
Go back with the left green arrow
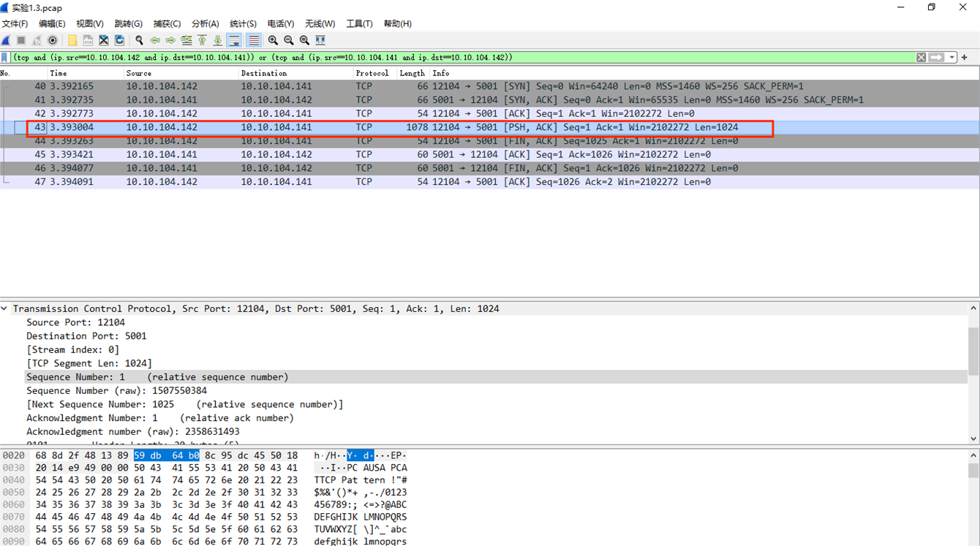tap(155, 40)
